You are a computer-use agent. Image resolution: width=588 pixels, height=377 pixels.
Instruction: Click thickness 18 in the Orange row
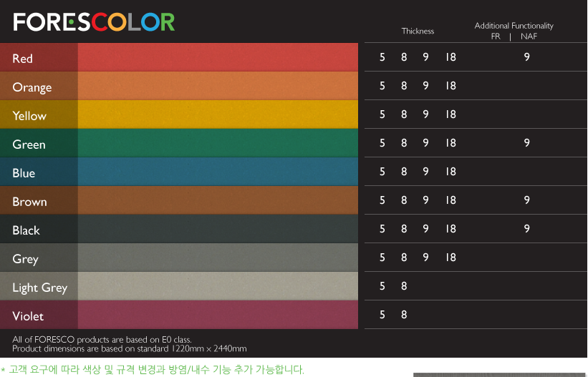[450, 86]
